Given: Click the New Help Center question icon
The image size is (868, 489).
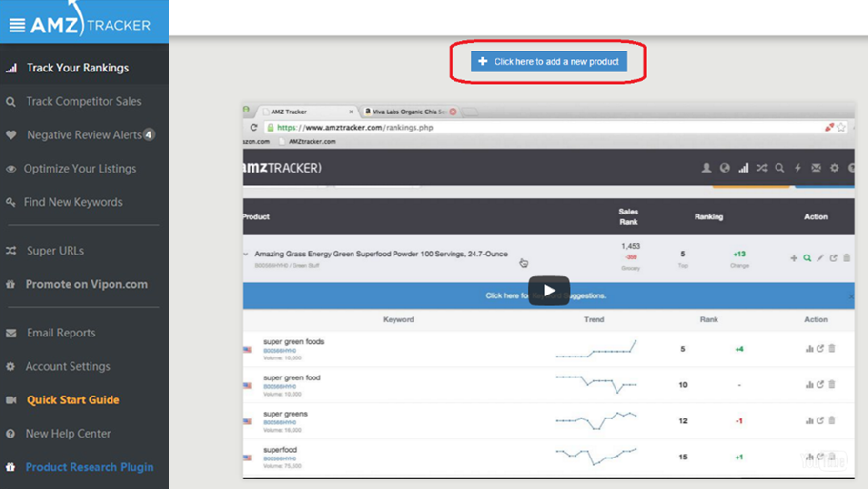Looking at the screenshot, I should pos(10,434).
